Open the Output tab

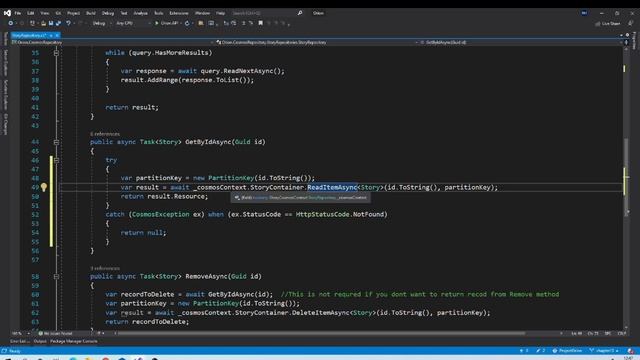[x=40, y=341]
